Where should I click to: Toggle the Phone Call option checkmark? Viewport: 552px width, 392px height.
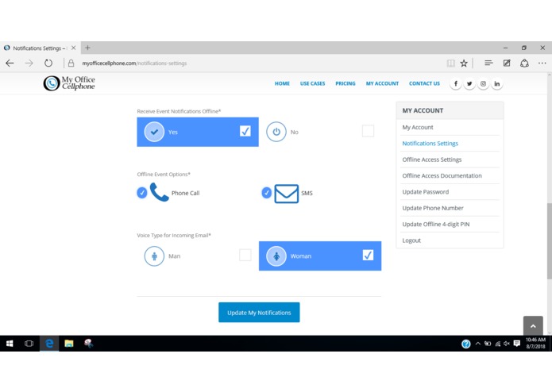pos(142,193)
